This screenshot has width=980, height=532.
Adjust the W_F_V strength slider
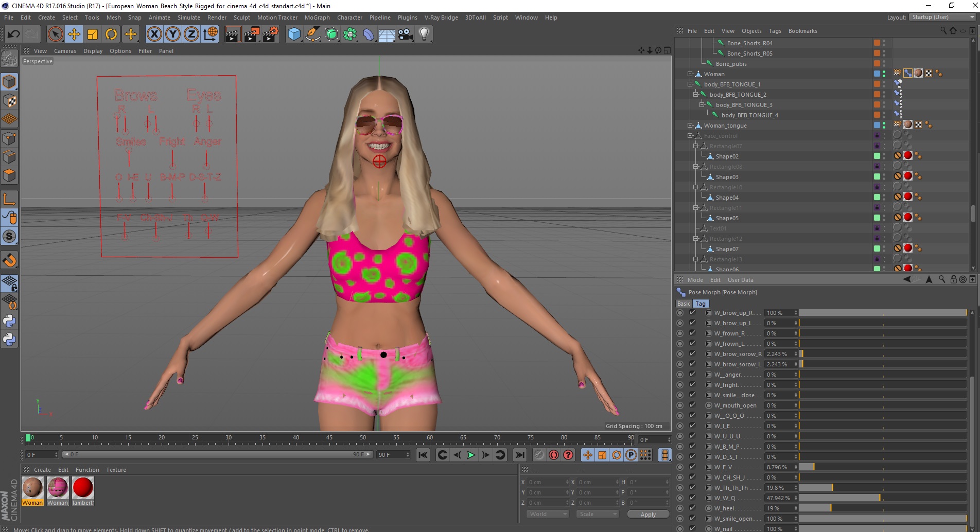883,467
